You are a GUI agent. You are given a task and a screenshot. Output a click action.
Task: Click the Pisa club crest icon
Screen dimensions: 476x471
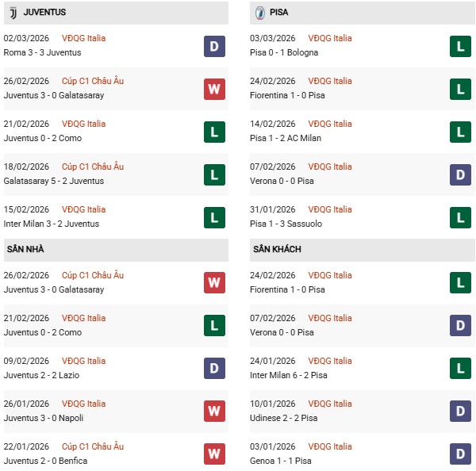click(x=261, y=13)
